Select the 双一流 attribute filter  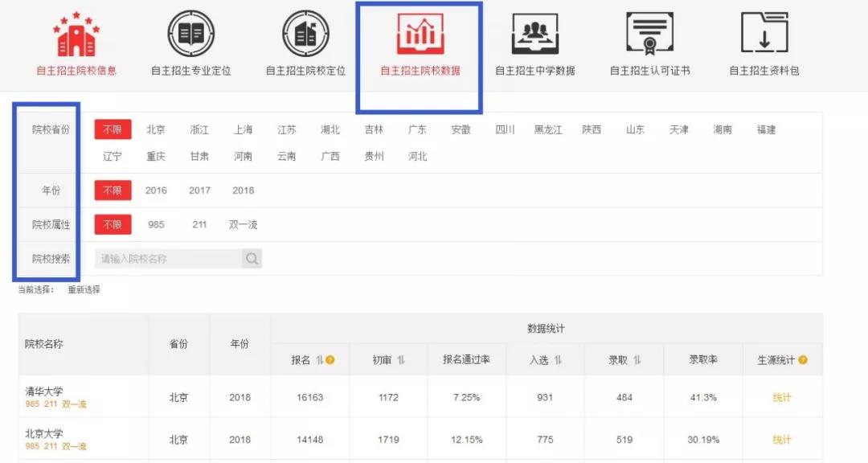pos(243,225)
